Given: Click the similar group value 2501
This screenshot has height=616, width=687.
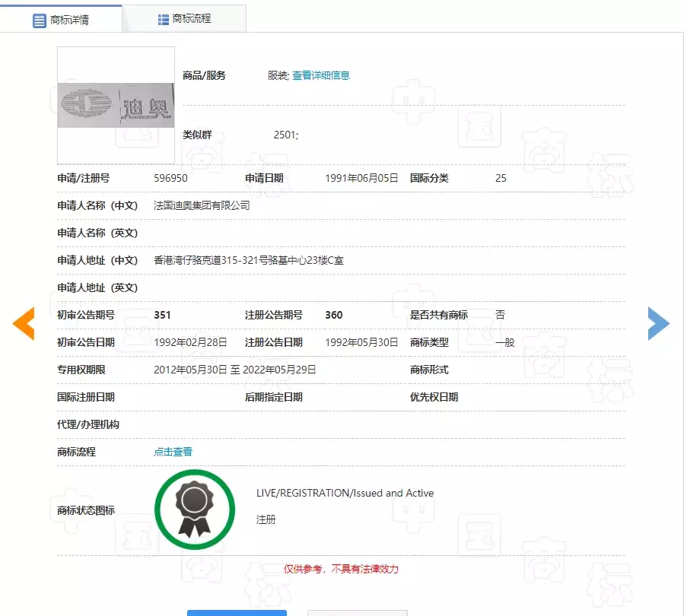Looking at the screenshot, I should [x=286, y=135].
